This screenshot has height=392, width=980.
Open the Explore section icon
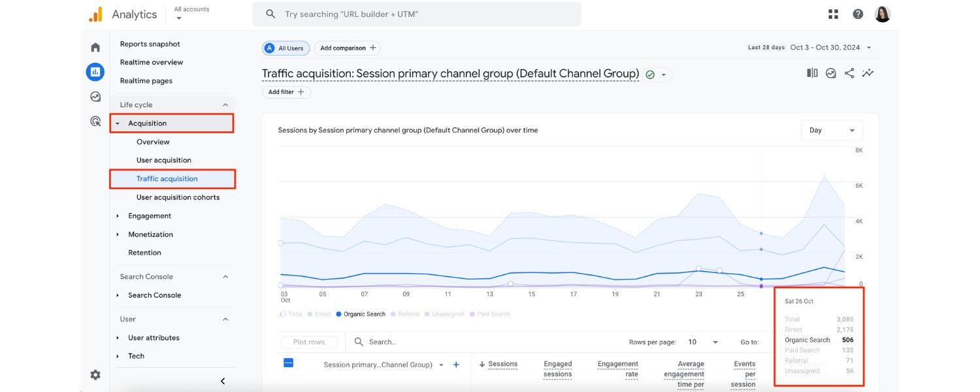point(95,96)
